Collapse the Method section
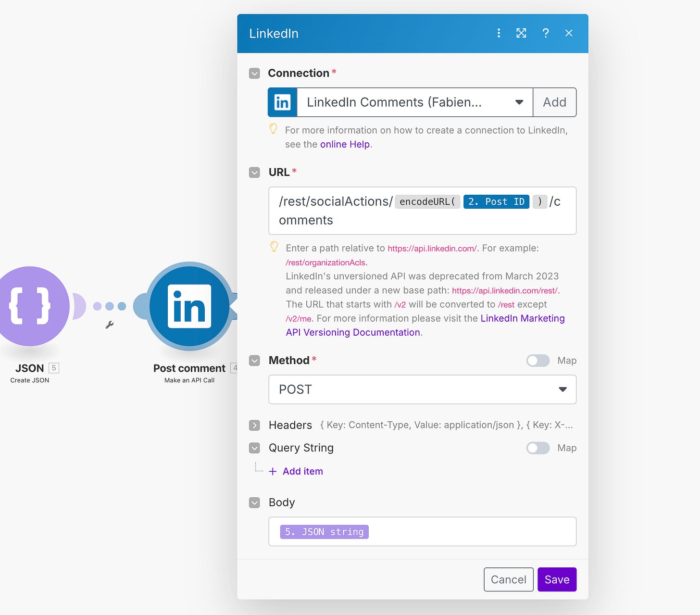The image size is (700, 615). 254,360
